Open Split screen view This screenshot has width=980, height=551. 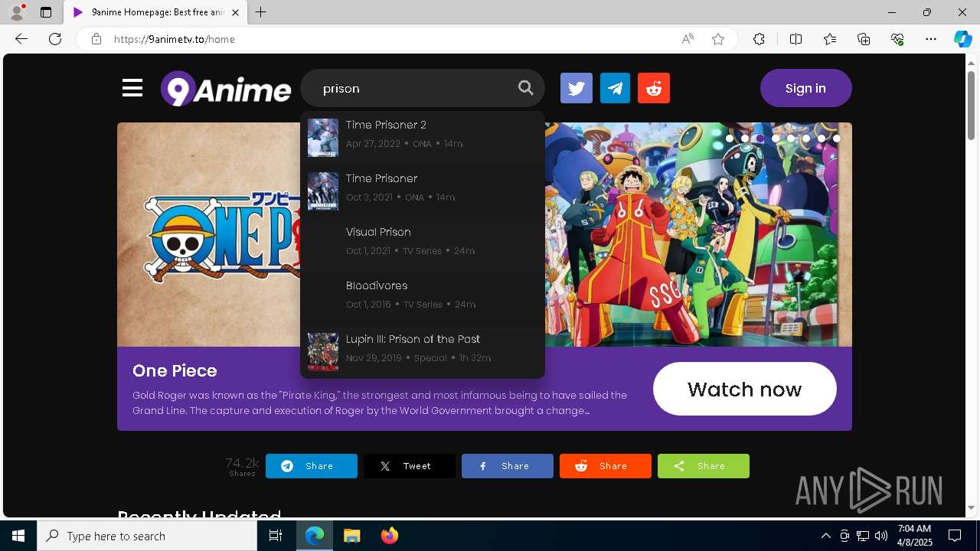pos(795,39)
